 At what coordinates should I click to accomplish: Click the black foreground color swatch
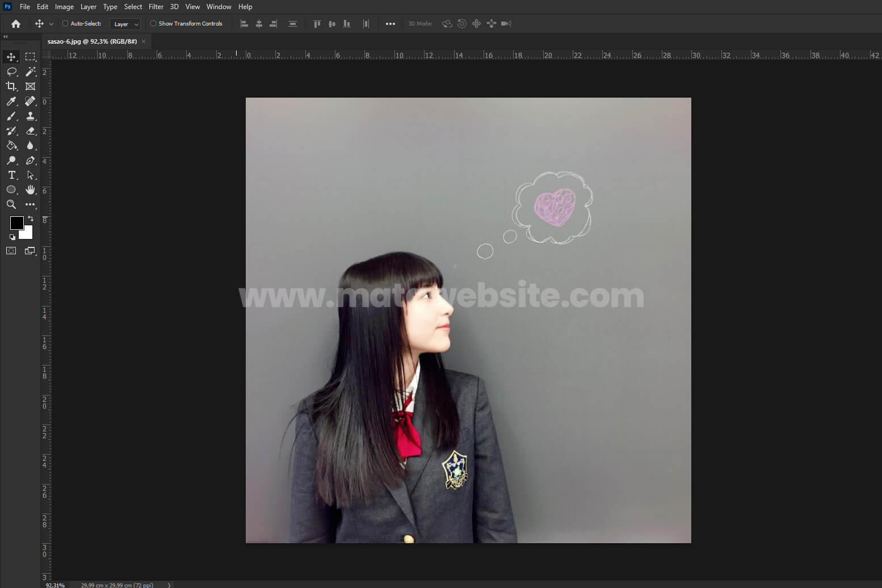point(16,222)
